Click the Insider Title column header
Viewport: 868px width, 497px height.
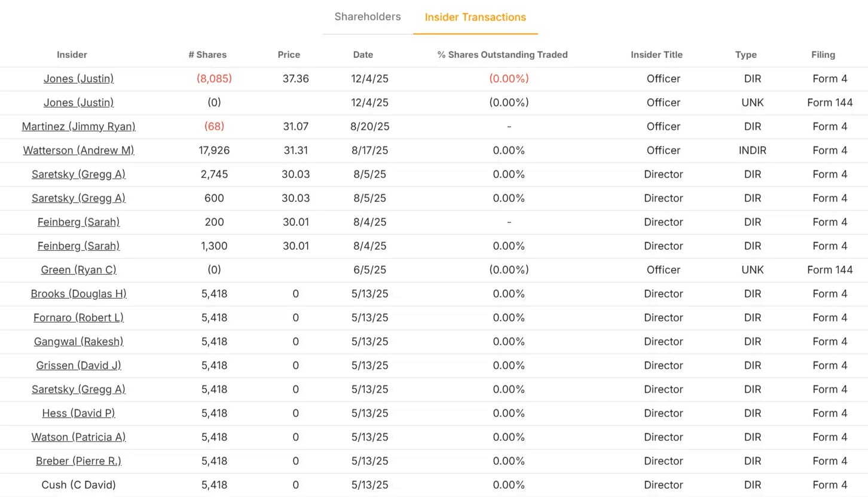[x=656, y=54]
